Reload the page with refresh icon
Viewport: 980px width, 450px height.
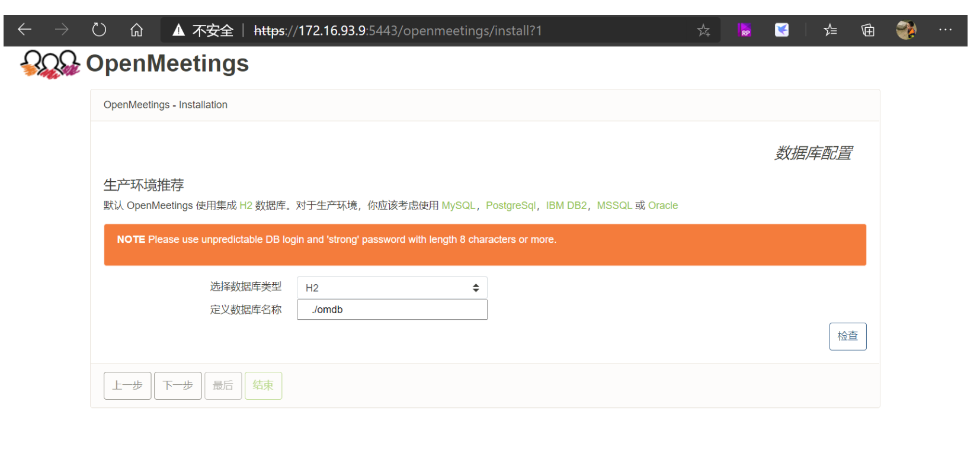[x=99, y=30]
